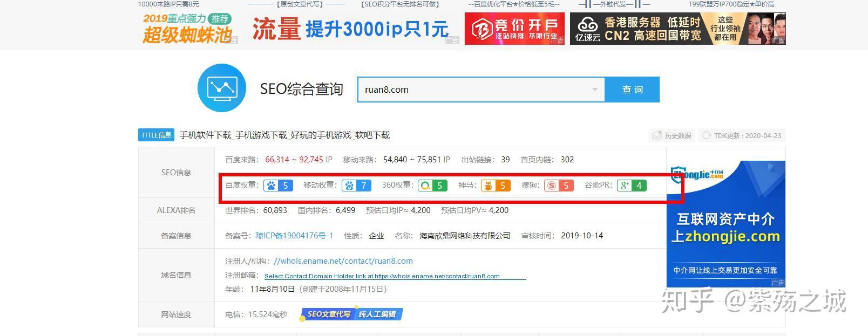Viewport: 868px width, 336px height.
Task: Click the 世界排名 value 60,893
Action: 275,210
